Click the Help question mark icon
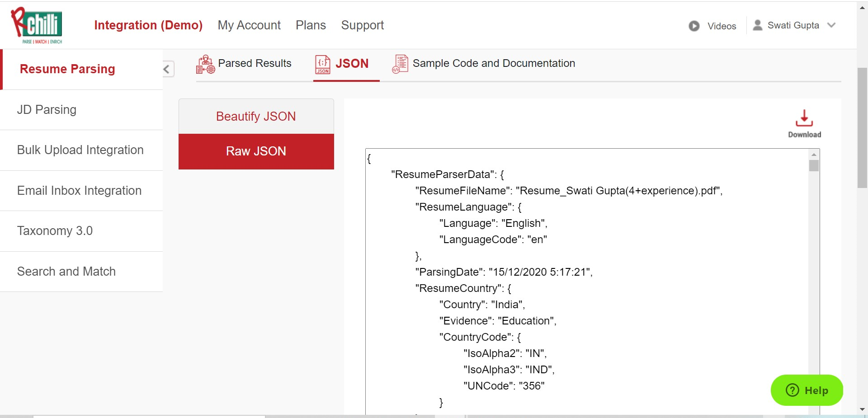This screenshot has width=868, height=418. [793, 390]
